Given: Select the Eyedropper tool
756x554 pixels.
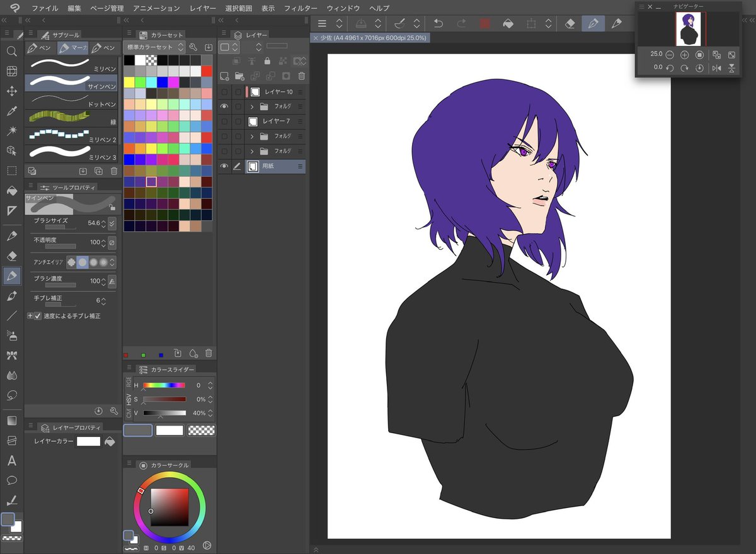Looking at the screenshot, I should click(x=11, y=111).
